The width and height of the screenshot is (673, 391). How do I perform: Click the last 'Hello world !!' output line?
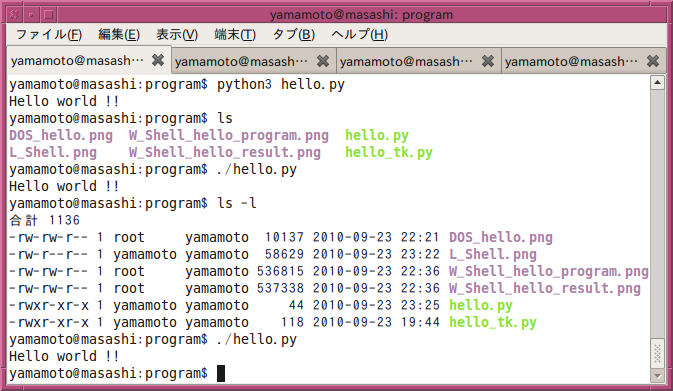pos(64,356)
